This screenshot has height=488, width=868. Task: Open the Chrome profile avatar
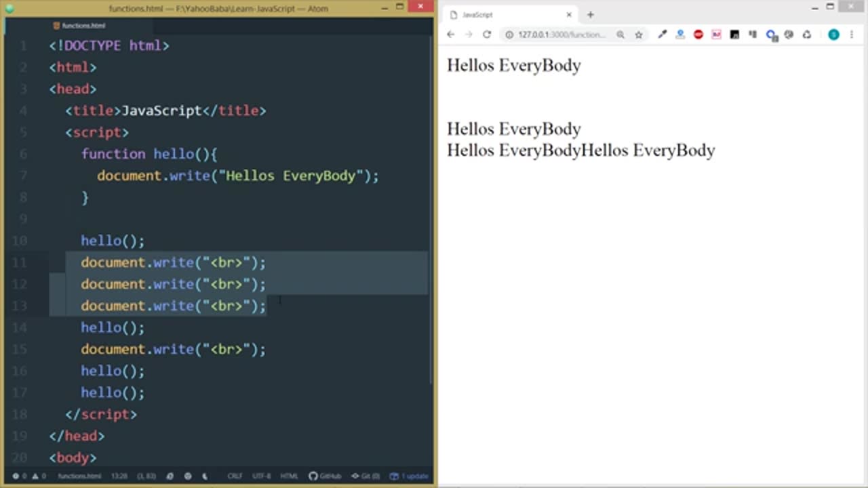click(834, 35)
